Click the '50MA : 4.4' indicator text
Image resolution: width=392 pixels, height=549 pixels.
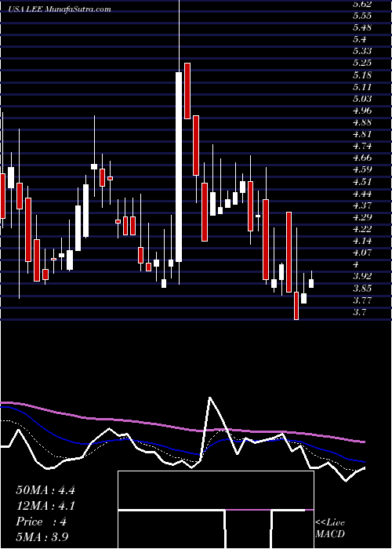coord(45,490)
